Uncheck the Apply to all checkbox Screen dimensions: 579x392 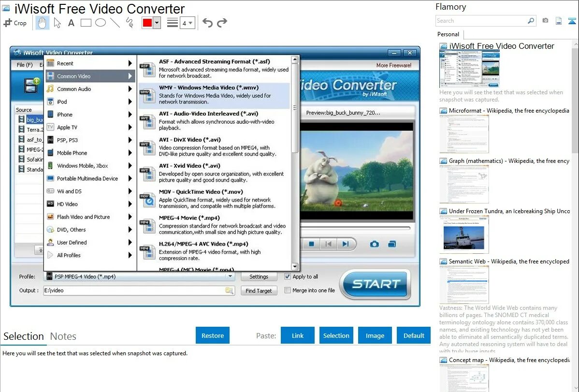tap(287, 276)
